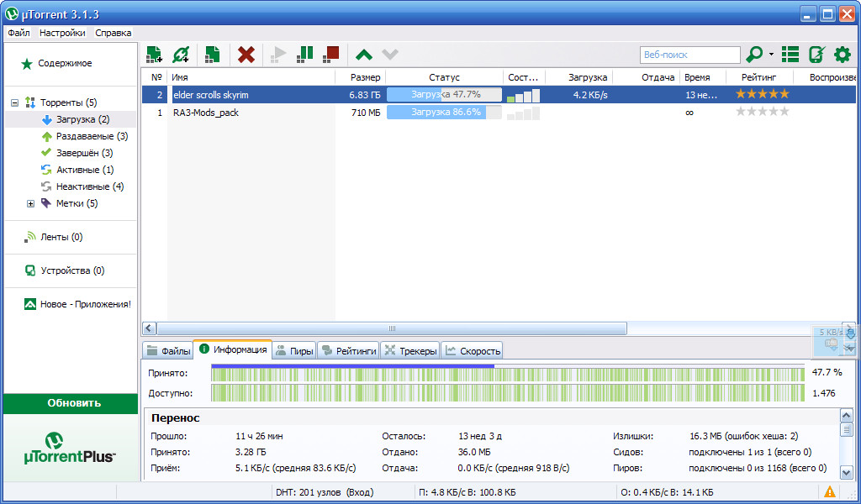Image resolution: width=861 pixels, height=504 pixels.
Task: Click the skyrim 47.7% progress bar
Action: (444, 95)
